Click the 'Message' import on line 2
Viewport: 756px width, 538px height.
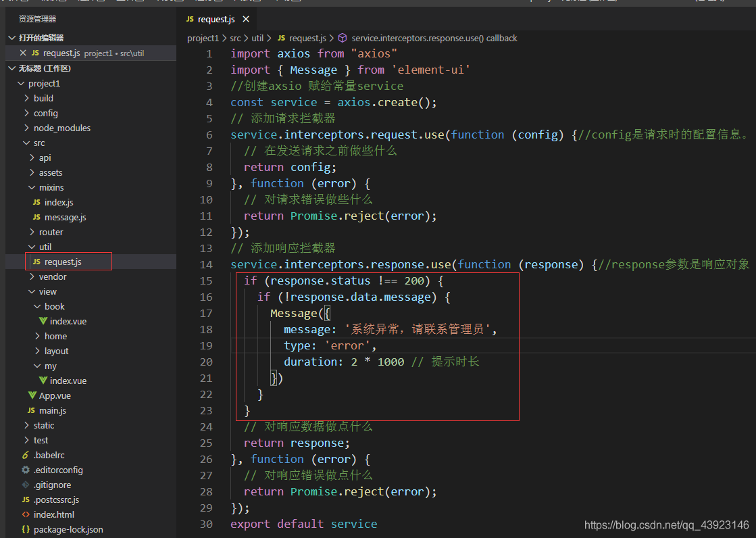[313, 70]
